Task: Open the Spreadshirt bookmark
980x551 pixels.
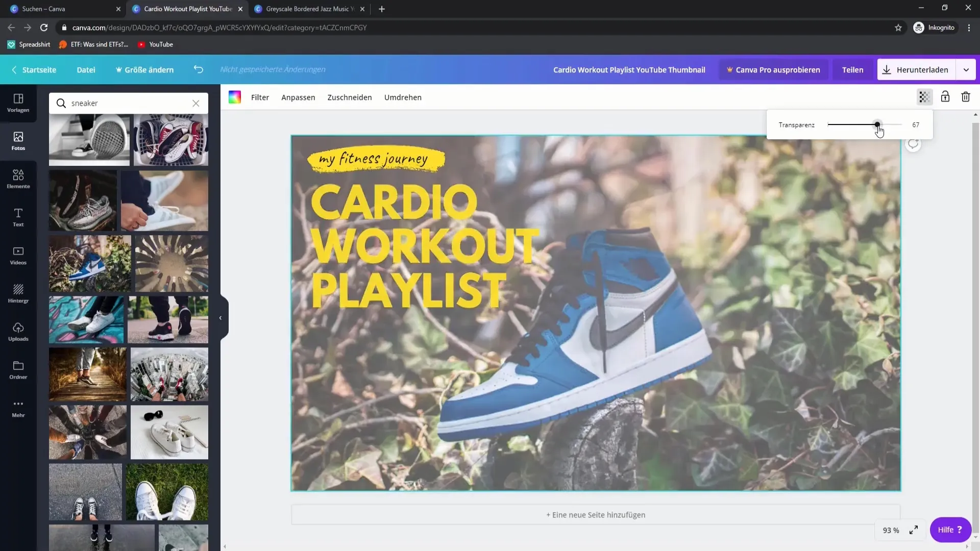Action: pos(29,44)
